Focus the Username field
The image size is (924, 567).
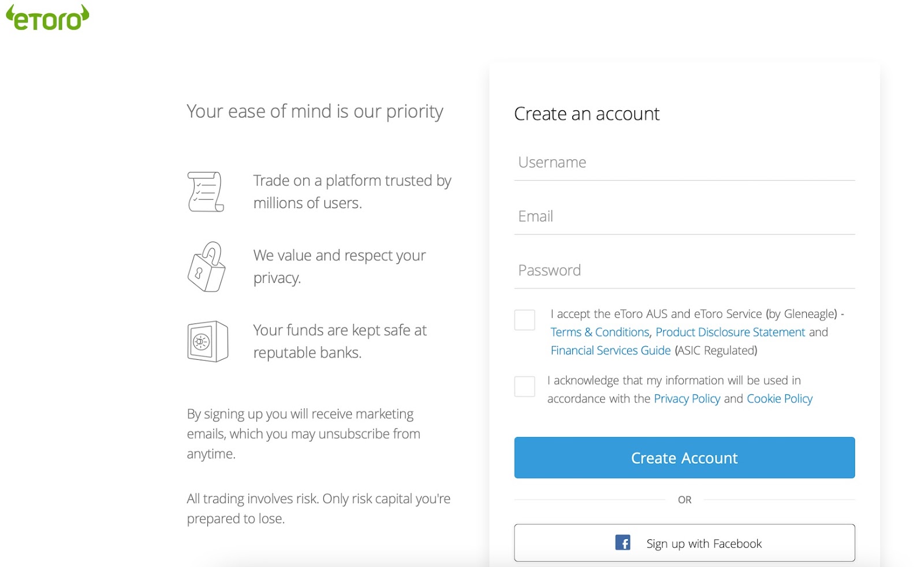(x=684, y=163)
